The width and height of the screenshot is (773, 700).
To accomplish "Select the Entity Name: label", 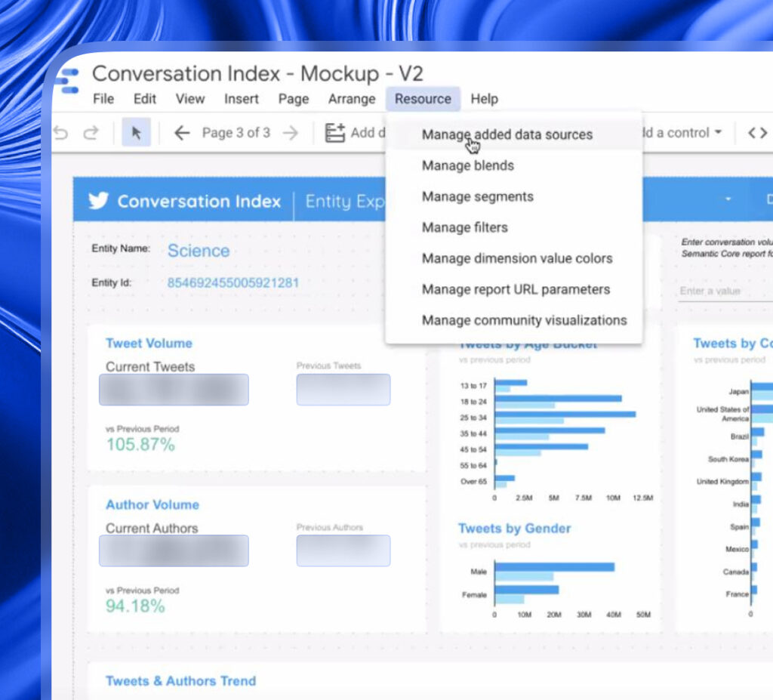I will pyautogui.click(x=121, y=248).
